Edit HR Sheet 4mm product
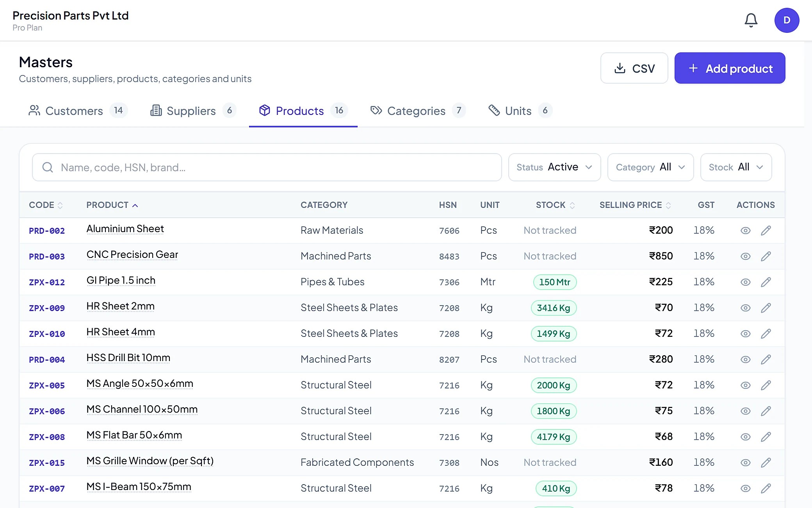 point(766,334)
